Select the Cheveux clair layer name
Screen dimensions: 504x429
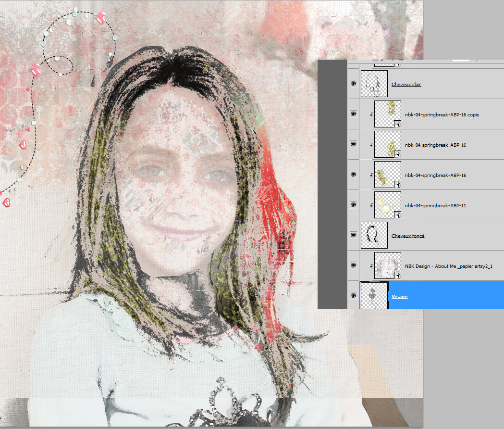406,85
